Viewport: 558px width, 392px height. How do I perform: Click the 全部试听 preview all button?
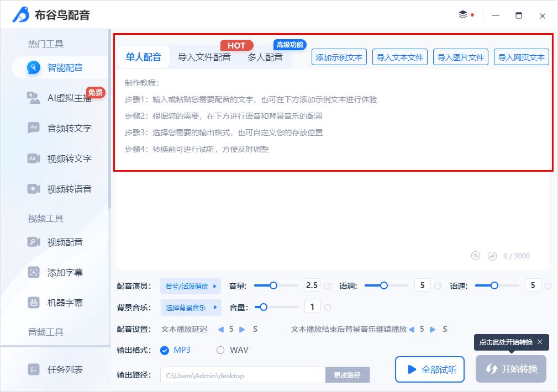click(430, 369)
